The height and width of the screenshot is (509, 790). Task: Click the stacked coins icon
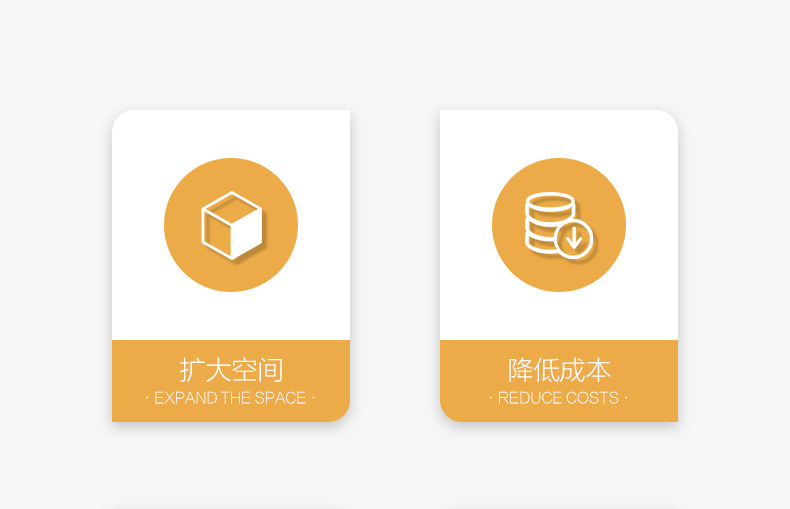[x=558, y=225]
